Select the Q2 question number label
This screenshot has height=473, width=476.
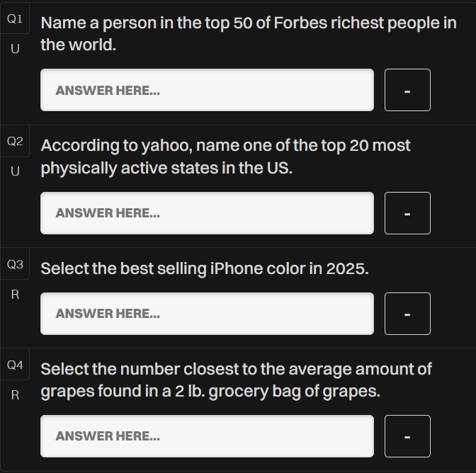[x=15, y=142]
